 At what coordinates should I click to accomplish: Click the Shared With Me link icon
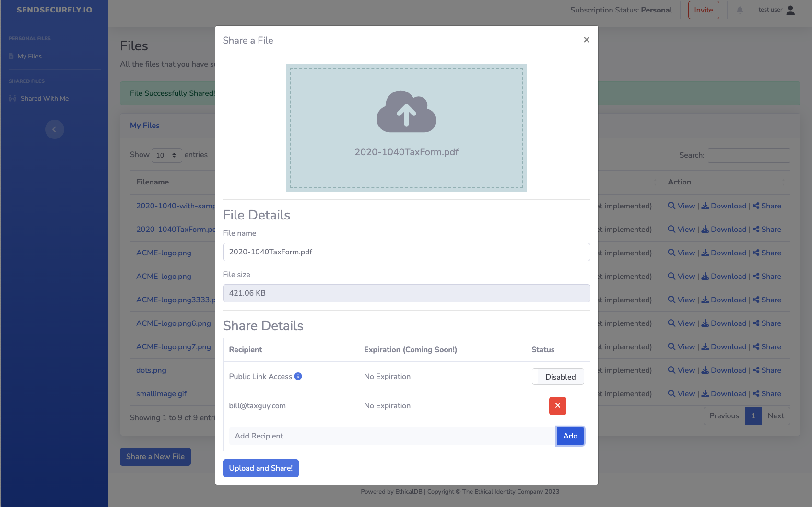(x=12, y=98)
